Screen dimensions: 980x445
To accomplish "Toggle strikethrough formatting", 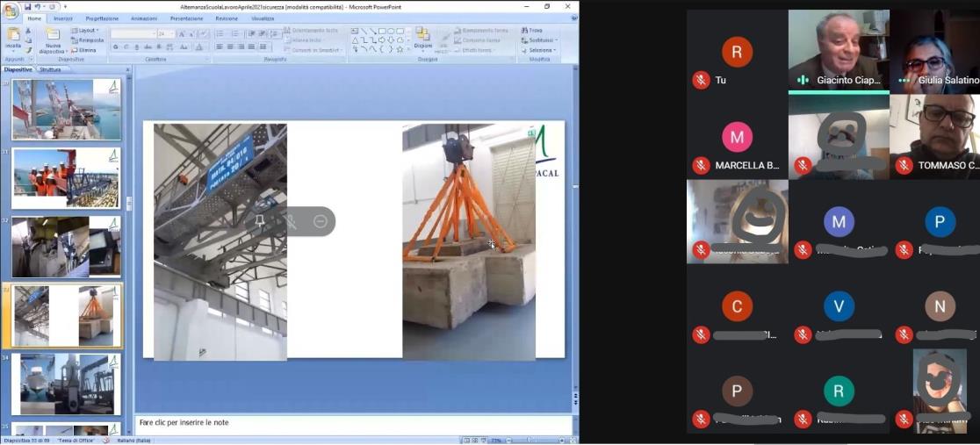I will pyautogui.click(x=148, y=47).
